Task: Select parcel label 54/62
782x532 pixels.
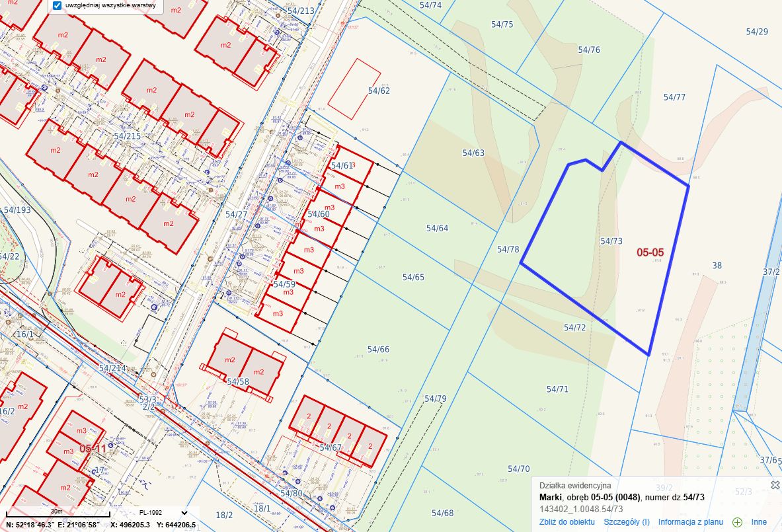Action: (x=379, y=91)
